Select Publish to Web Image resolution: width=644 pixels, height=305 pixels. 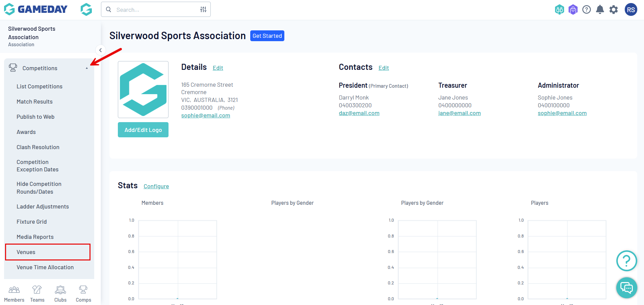[x=35, y=117]
